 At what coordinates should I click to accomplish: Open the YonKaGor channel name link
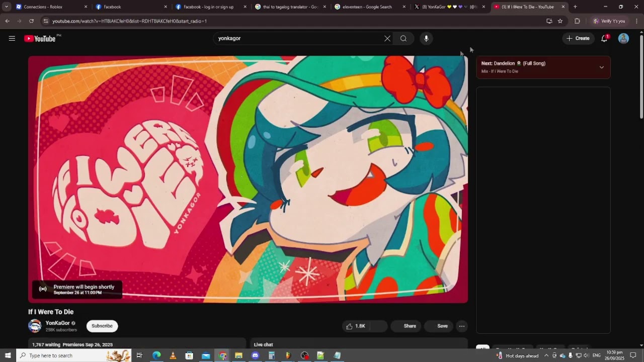(x=58, y=323)
